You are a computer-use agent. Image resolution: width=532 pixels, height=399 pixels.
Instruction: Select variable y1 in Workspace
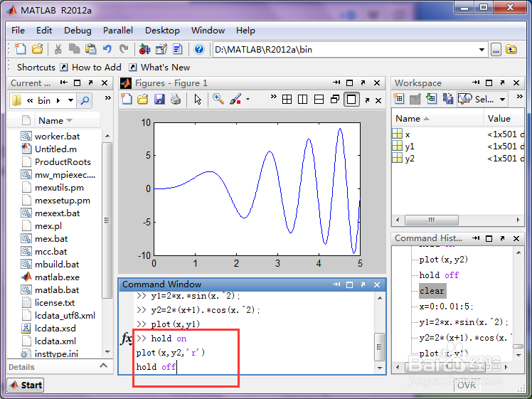coord(410,147)
